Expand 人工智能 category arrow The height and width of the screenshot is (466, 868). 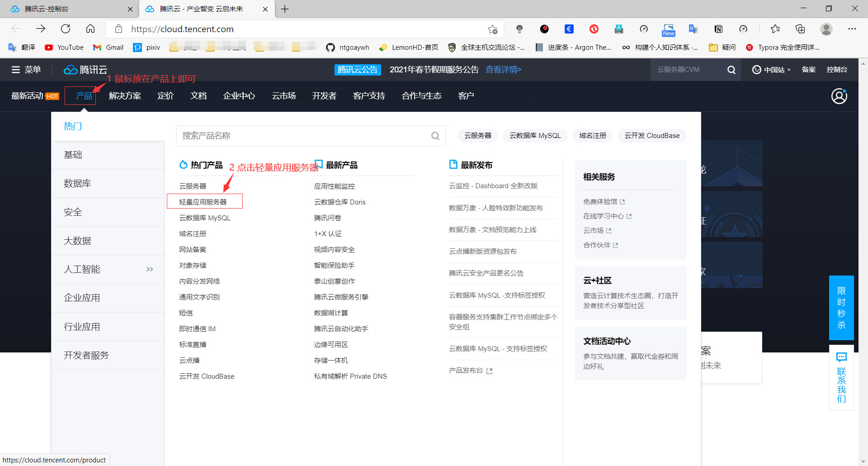click(150, 269)
